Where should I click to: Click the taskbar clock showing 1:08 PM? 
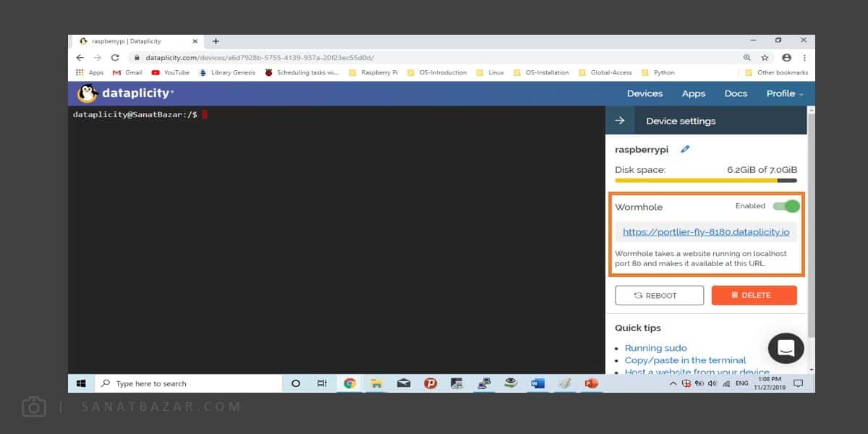[769, 383]
